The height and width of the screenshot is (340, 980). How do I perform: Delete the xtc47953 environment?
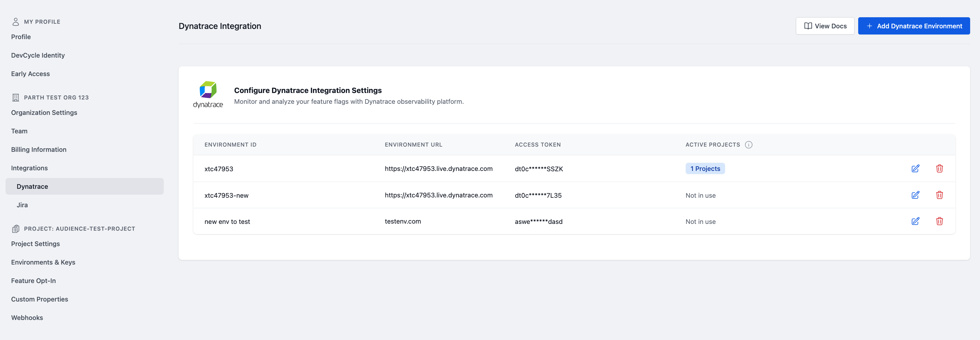[940, 168]
